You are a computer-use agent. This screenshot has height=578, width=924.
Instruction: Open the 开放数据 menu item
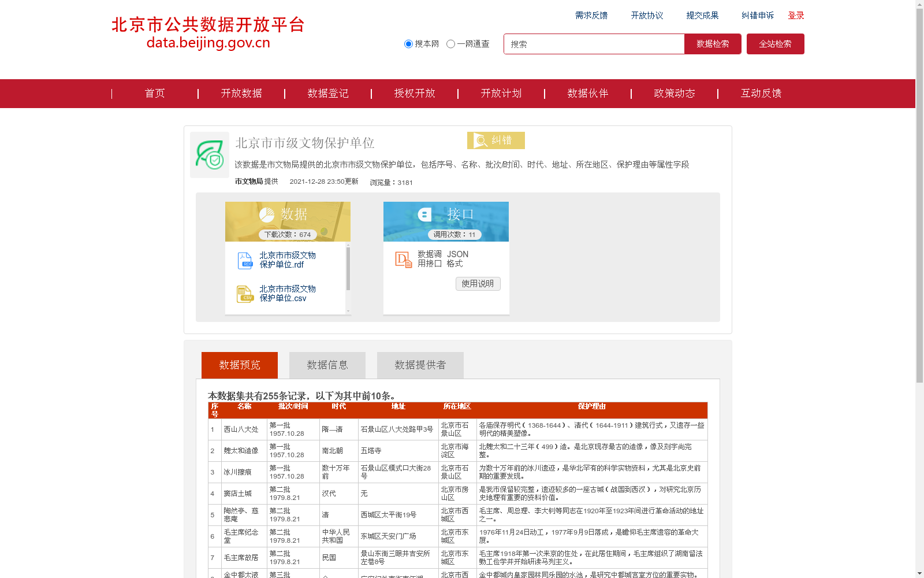(241, 93)
